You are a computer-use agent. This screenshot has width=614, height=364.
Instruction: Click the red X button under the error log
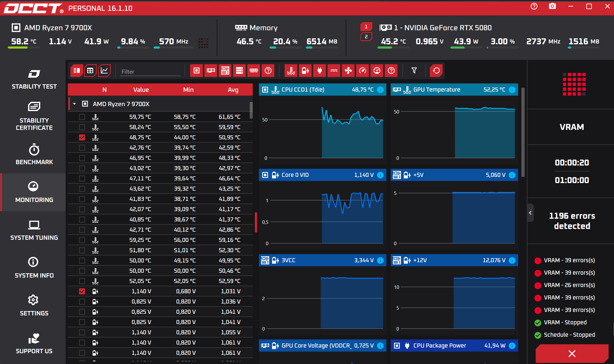pyautogui.click(x=572, y=353)
